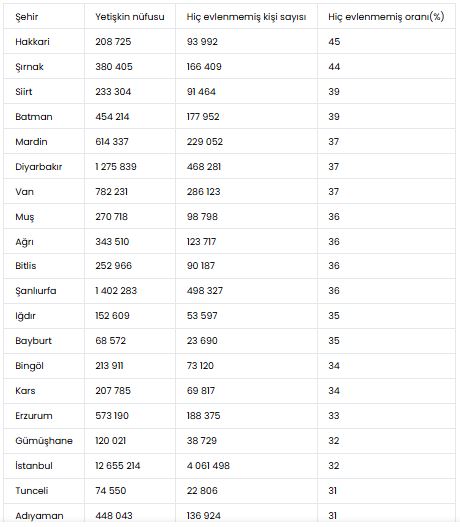Select the Şehir column header
This screenshot has height=527, width=460.
tap(27, 17)
